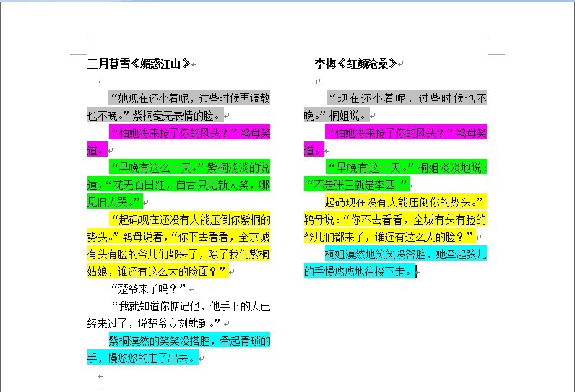This screenshot has height=392, width=575.
Task: Click the yellow line 有头有脸的爷儿们都来了，除了我们紫桐
Action: (x=178, y=254)
